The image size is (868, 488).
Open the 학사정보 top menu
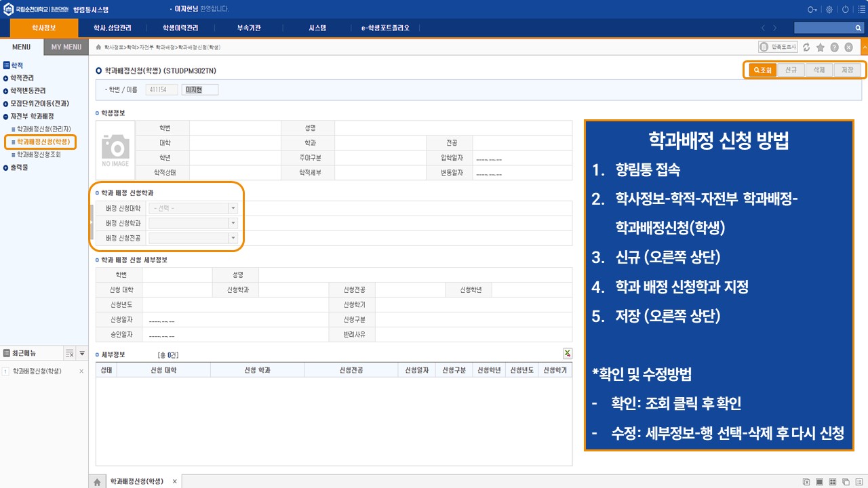pos(44,28)
